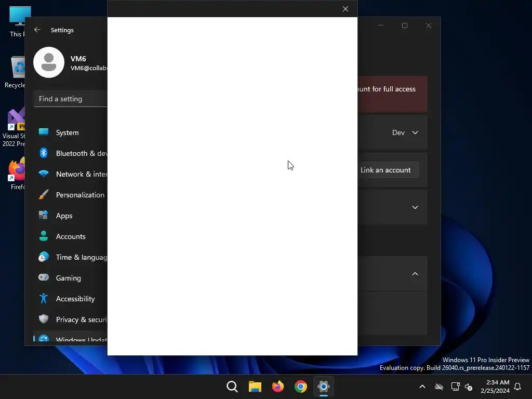Show hidden system tray icons
The width and height of the screenshot is (532, 399).
click(x=422, y=387)
